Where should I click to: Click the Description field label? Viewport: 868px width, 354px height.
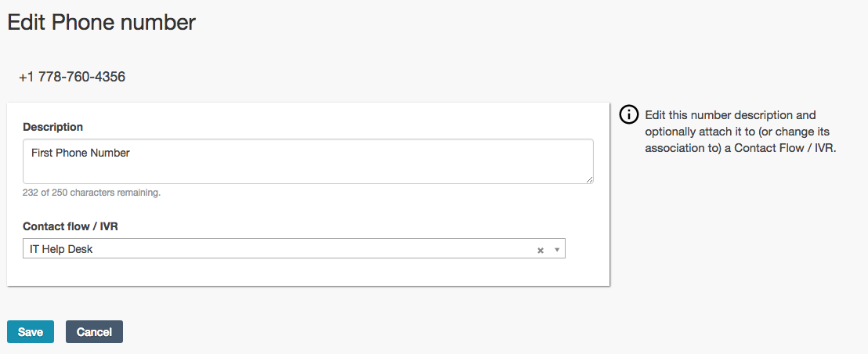52,127
